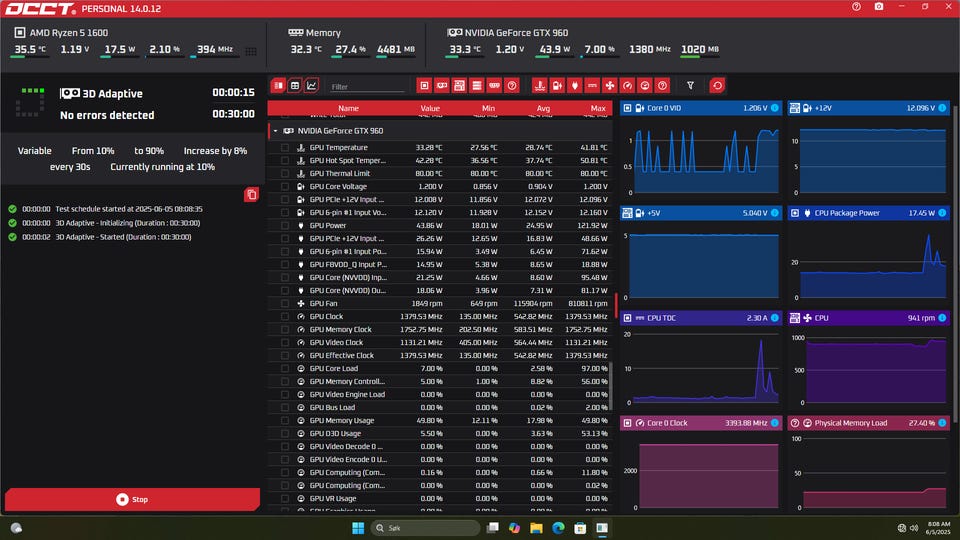Click the info icon on Core 0 VID graph
This screenshot has height=540, width=960.
point(774,108)
